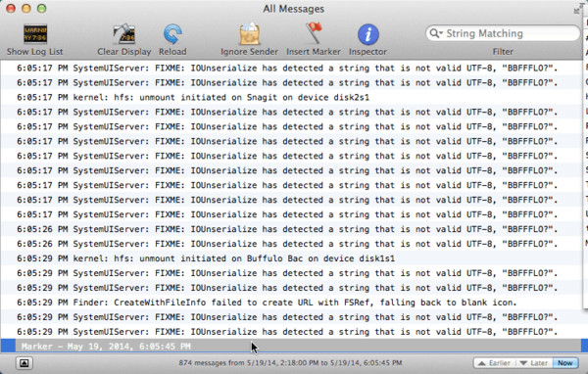Select the kernel unmount Snagit disk2s1 message
Viewport: 588px width, 374px height.
[291, 98]
